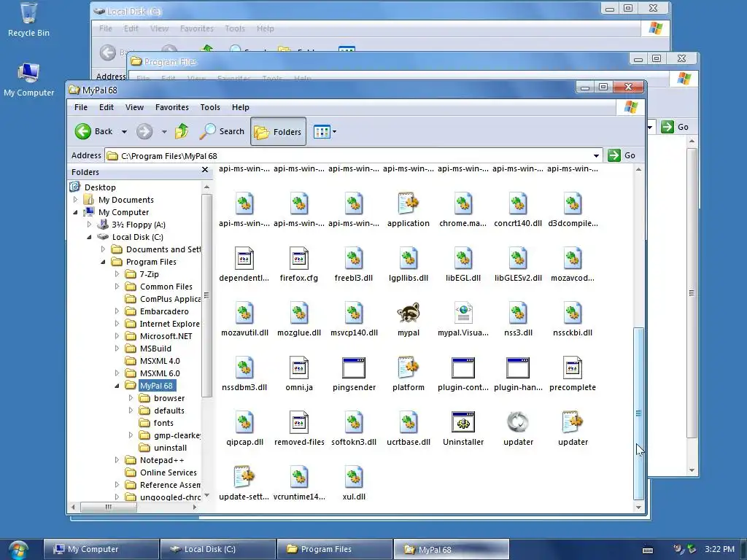Image resolution: width=747 pixels, height=560 pixels.
Task: Switch to Local Disk (C:) taskbar button
Action: point(218,549)
